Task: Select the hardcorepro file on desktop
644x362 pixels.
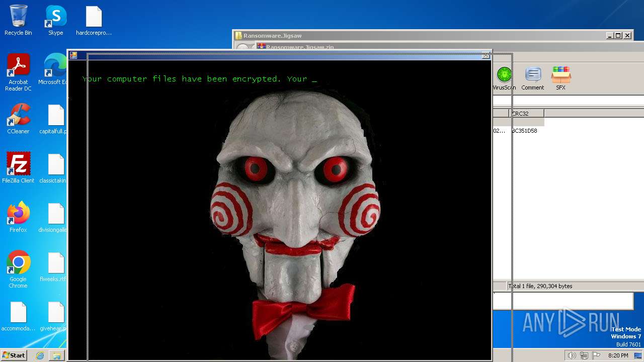Action: pyautogui.click(x=94, y=20)
